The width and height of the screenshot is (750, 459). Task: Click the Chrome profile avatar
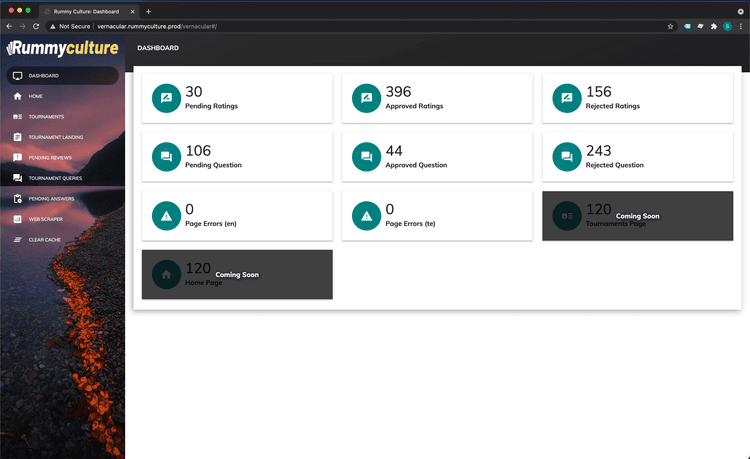pos(727,26)
